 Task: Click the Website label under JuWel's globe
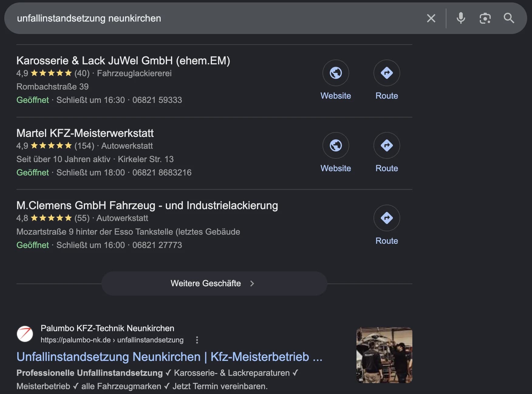point(336,96)
